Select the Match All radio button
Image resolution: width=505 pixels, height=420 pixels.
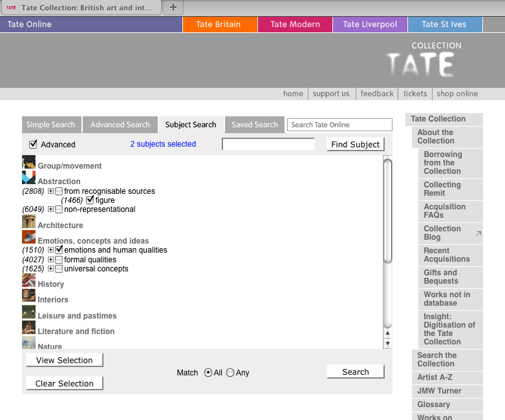(x=208, y=373)
